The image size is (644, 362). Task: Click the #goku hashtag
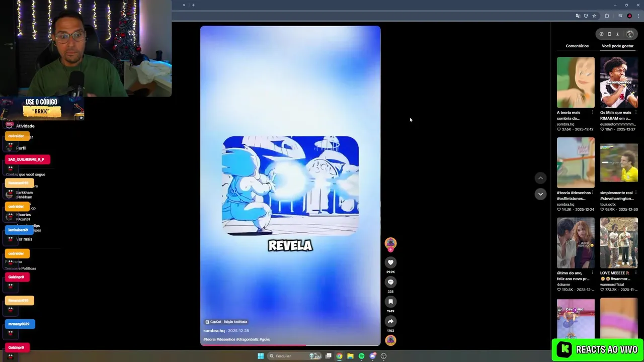[265, 339]
